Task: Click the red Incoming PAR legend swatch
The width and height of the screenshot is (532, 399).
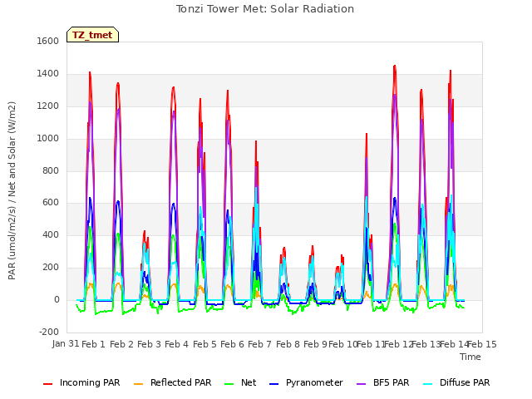Action: [48, 384]
